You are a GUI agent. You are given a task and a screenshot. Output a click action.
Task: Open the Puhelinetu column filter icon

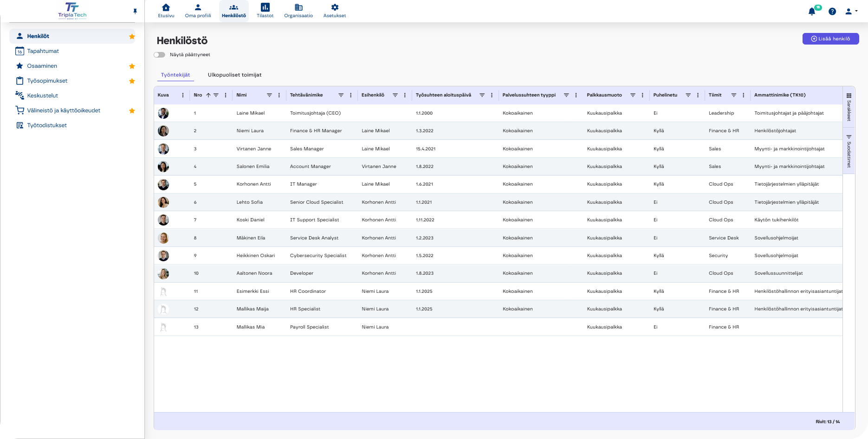pos(688,95)
